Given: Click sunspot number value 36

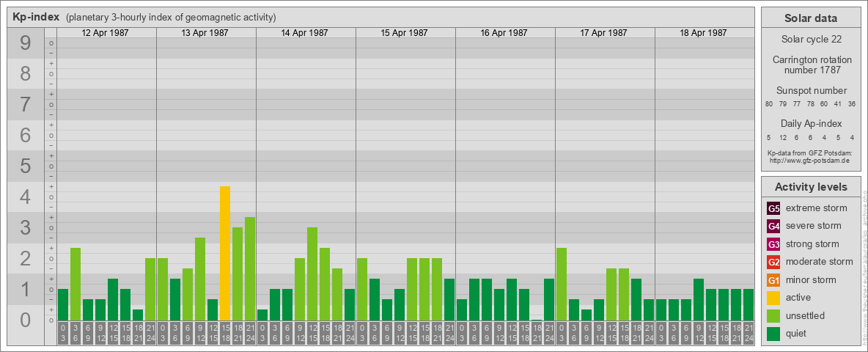Looking at the screenshot, I should point(852,104).
